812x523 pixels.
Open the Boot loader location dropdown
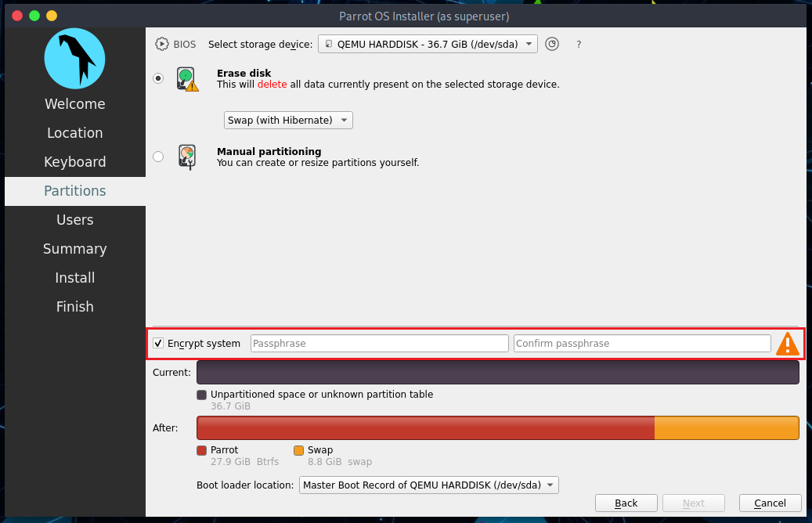(x=429, y=485)
